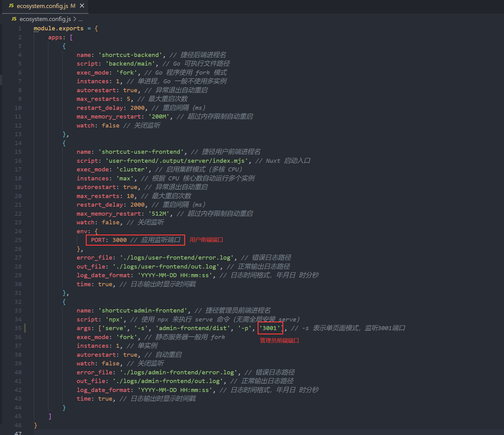Click the 'cluster' exec_mode value
This screenshot has height=435, width=504.
tap(132, 170)
